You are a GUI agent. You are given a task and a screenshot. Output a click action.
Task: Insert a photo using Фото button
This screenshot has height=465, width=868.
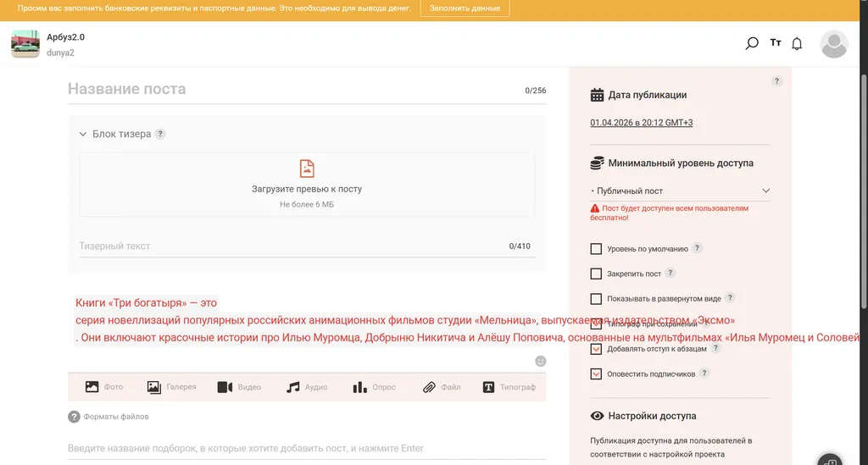[x=103, y=387]
